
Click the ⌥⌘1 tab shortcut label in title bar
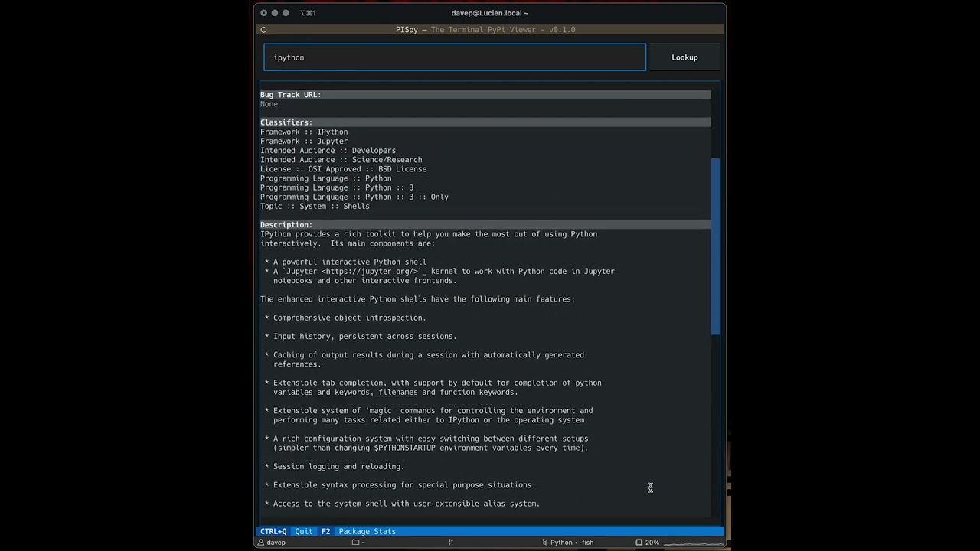coord(308,13)
